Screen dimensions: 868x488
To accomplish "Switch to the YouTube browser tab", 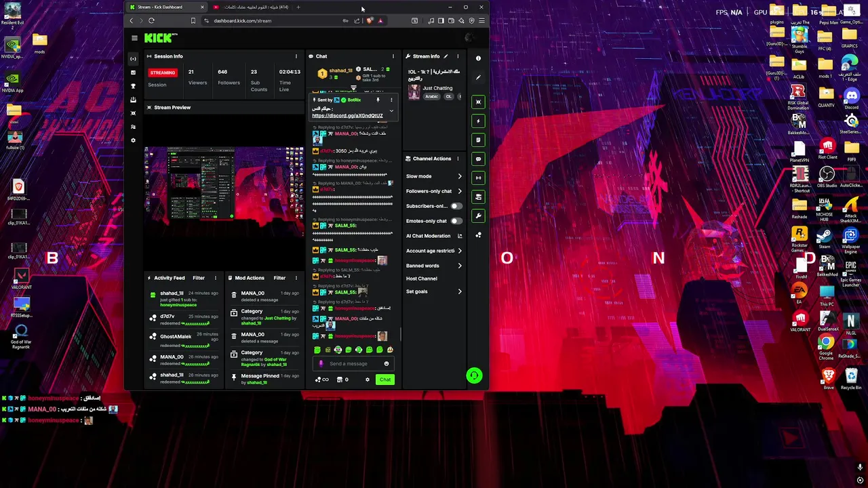I will 252,7.
